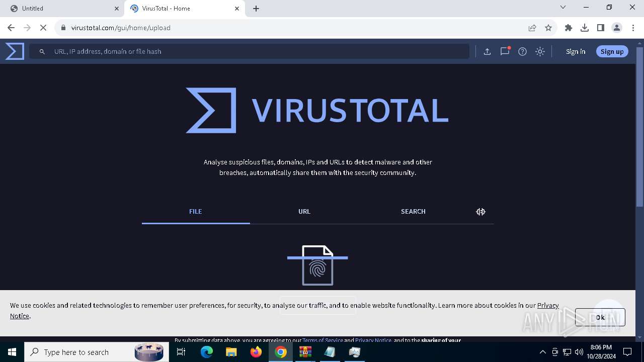This screenshot has height=362, width=644.
Task: Stop the page loading with the X button
Action: (43, 28)
